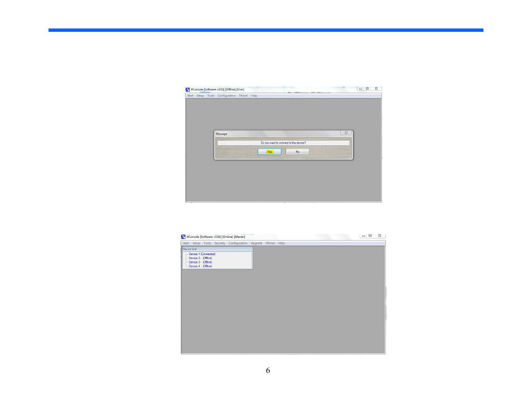Click Yes in the Message dialog

coord(269,152)
